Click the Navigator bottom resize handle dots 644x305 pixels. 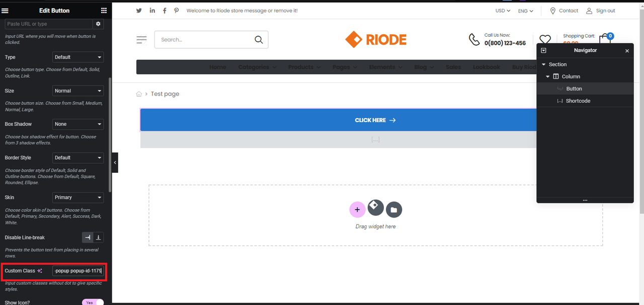click(x=585, y=200)
